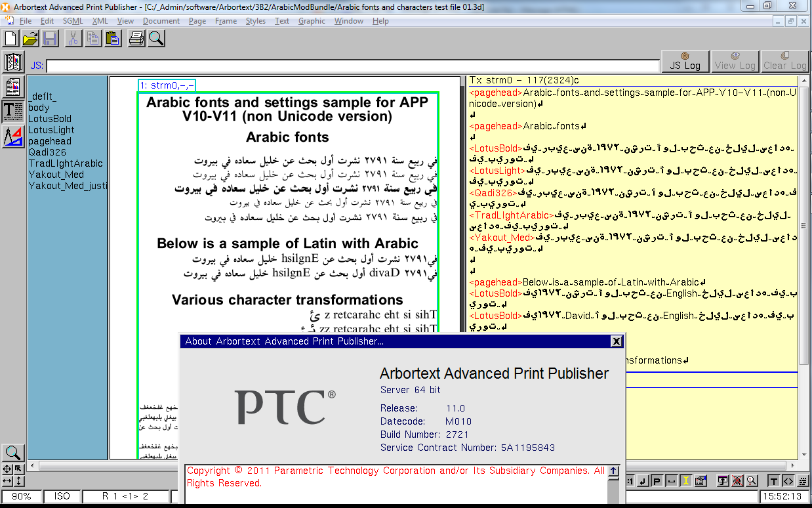Select pagehead in the style list
The image size is (812, 508).
click(50, 141)
